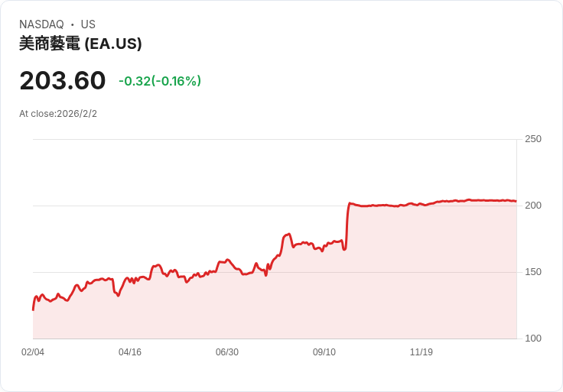The image size is (563, 392).
Task: Click the 203.60 closing price
Action: (x=63, y=80)
